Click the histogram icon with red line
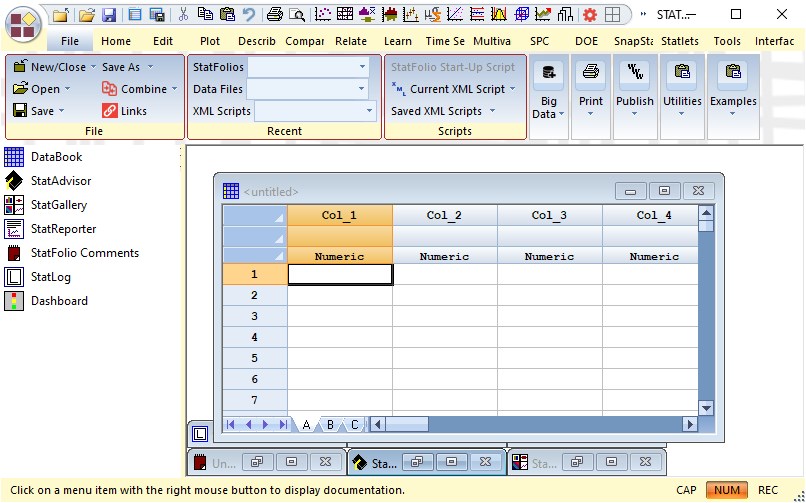Image resolution: width=806 pixels, height=503 pixels. pyautogui.click(x=390, y=14)
